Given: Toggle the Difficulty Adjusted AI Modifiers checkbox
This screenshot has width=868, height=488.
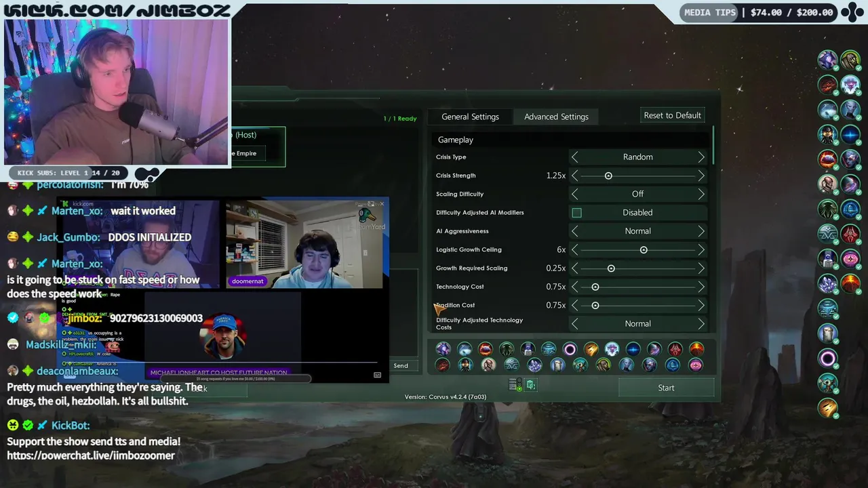Looking at the screenshot, I should (576, 213).
